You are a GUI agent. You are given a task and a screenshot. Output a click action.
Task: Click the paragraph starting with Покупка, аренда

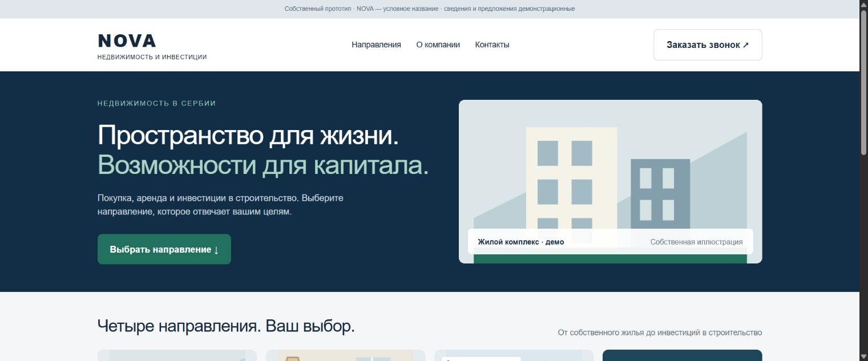point(220,205)
